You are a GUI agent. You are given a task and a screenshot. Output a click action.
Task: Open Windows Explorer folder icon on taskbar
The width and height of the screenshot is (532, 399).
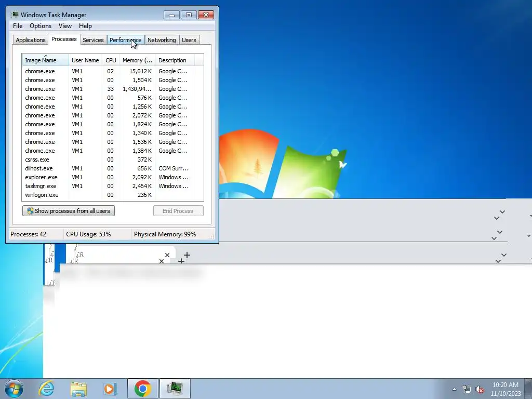(x=78, y=389)
